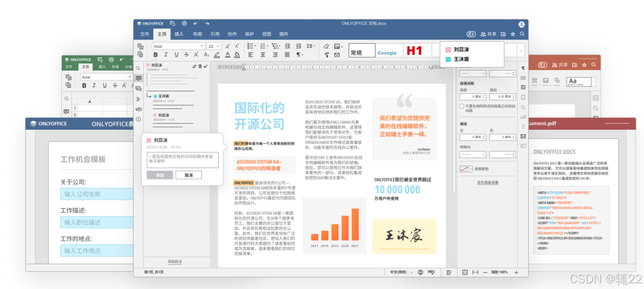Toggle the comments panel in the left sidebar

[138, 78]
